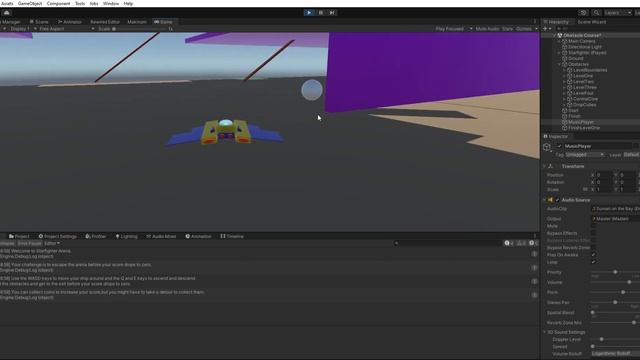Click the Audio Source speaker icon
Screen dimensions: 640x360
551,200
